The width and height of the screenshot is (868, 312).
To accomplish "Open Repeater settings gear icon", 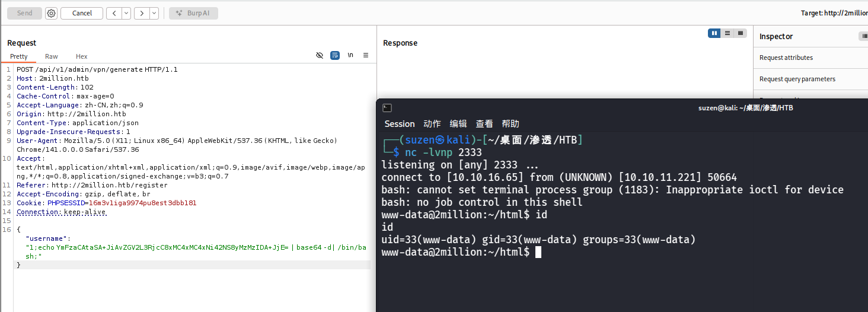I will click(51, 13).
